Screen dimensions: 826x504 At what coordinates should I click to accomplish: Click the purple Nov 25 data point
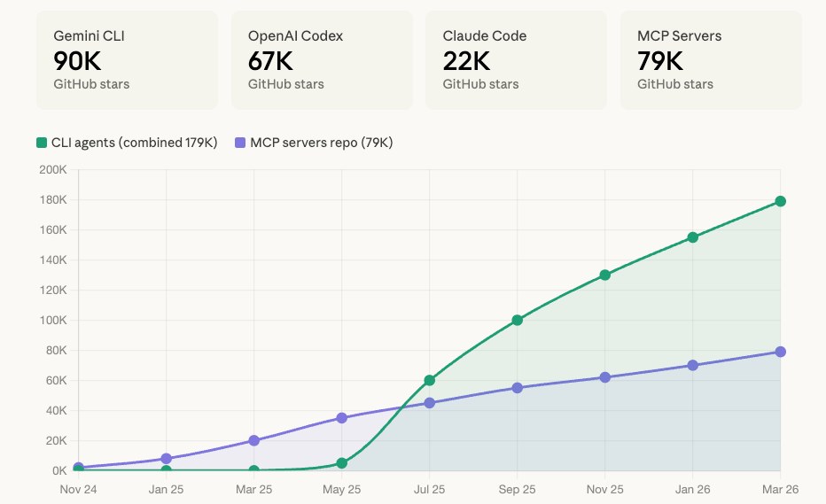pos(604,377)
